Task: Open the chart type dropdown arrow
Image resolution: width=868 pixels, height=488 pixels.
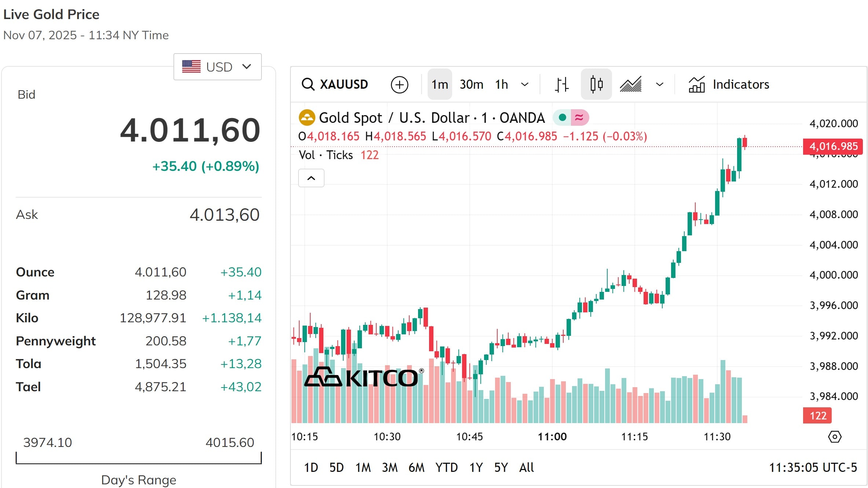Action: 659,84
